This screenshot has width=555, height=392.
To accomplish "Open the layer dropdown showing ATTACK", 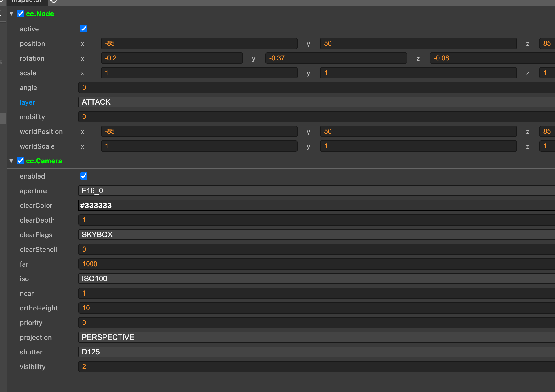I will pos(316,102).
